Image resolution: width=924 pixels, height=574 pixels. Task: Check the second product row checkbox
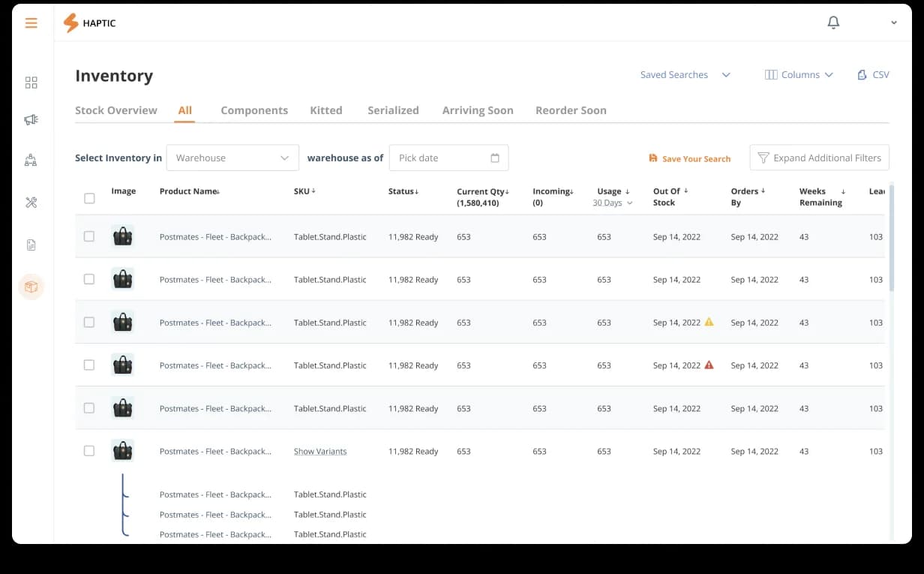click(x=89, y=279)
